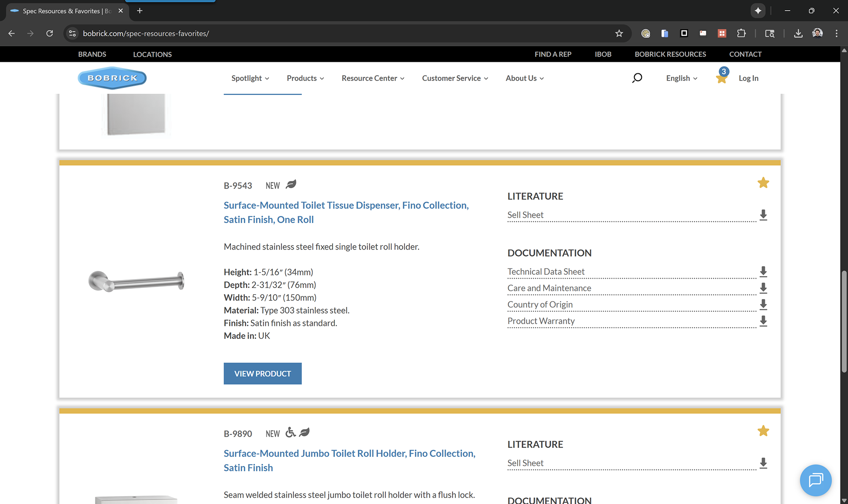Screen dimensions: 848x504
Task: Download the Care and Maintenance document
Action: coord(763,288)
